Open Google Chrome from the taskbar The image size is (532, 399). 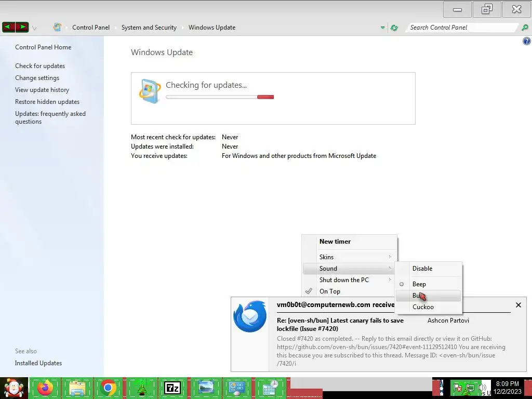pyautogui.click(x=108, y=388)
